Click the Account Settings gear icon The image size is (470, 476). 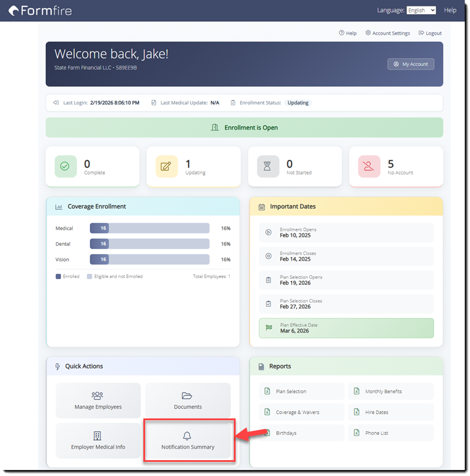pyautogui.click(x=367, y=33)
